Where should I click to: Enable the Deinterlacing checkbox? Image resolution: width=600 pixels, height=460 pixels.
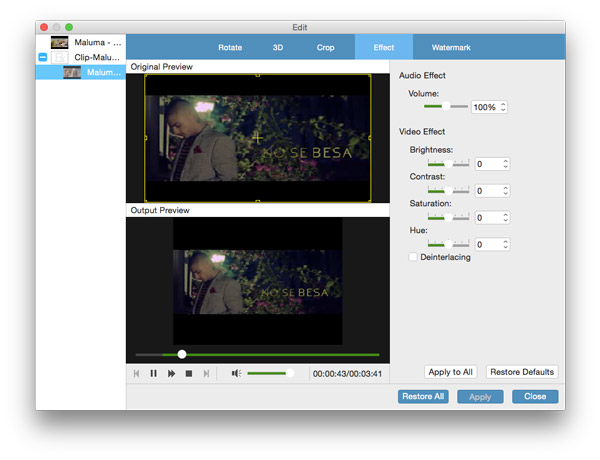tap(413, 257)
